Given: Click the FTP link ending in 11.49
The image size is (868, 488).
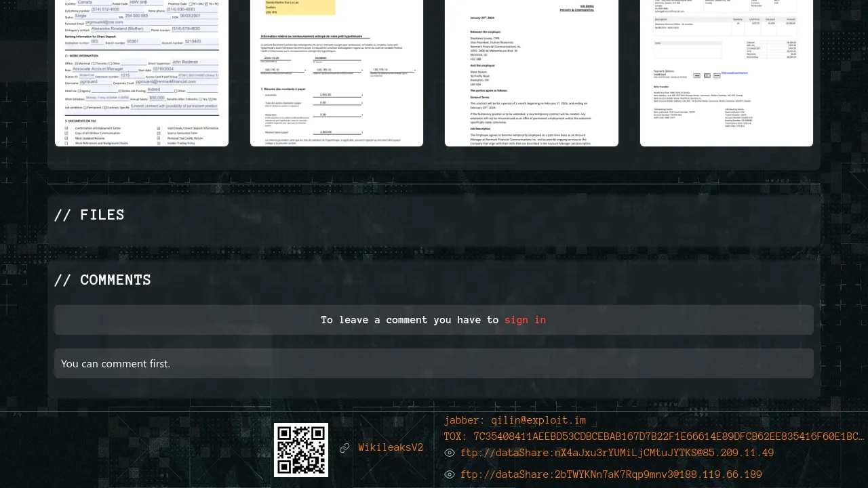Looking at the screenshot, I should (617, 453).
